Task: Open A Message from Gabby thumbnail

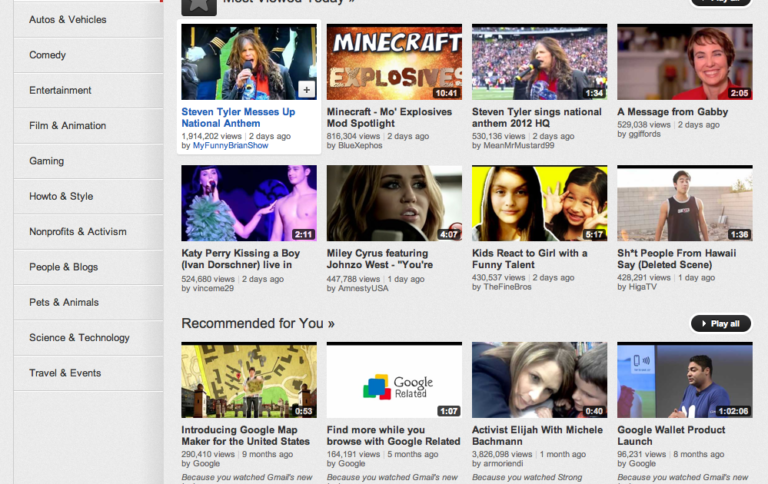Action: click(685, 62)
